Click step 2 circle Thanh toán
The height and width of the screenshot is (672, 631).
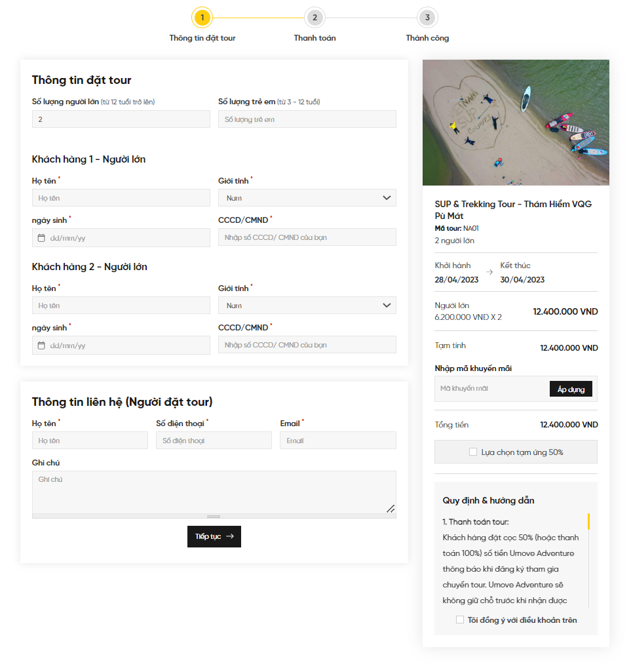click(315, 18)
